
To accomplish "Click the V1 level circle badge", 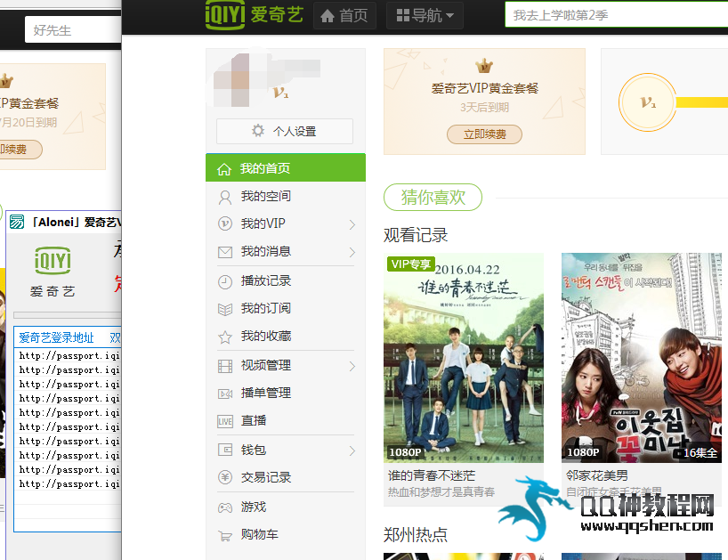I will tap(648, 102).
